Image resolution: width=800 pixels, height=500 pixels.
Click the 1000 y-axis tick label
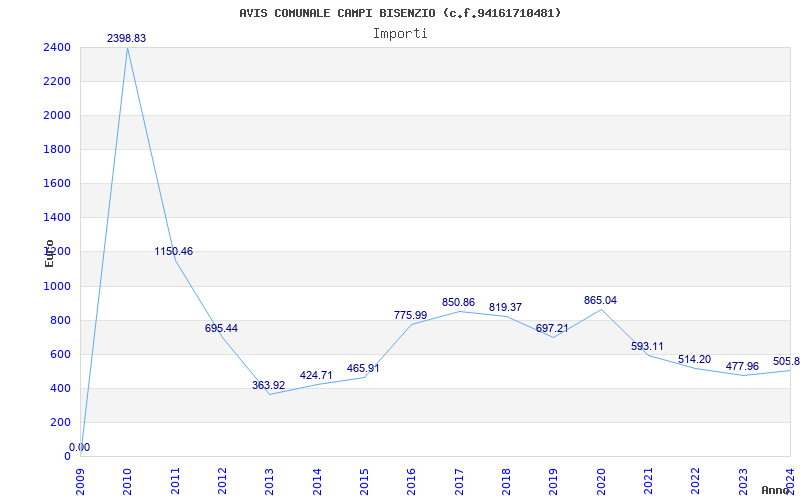57,287
